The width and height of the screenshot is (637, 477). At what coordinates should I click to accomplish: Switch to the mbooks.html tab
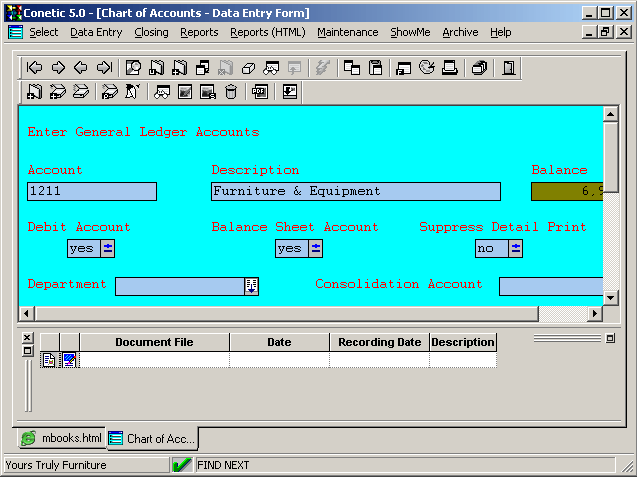click(x=62, y=438)
